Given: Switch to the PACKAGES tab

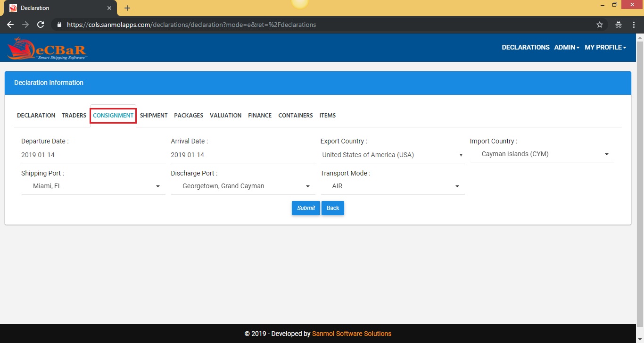Looking at the screenshot, I should [189, 116].
